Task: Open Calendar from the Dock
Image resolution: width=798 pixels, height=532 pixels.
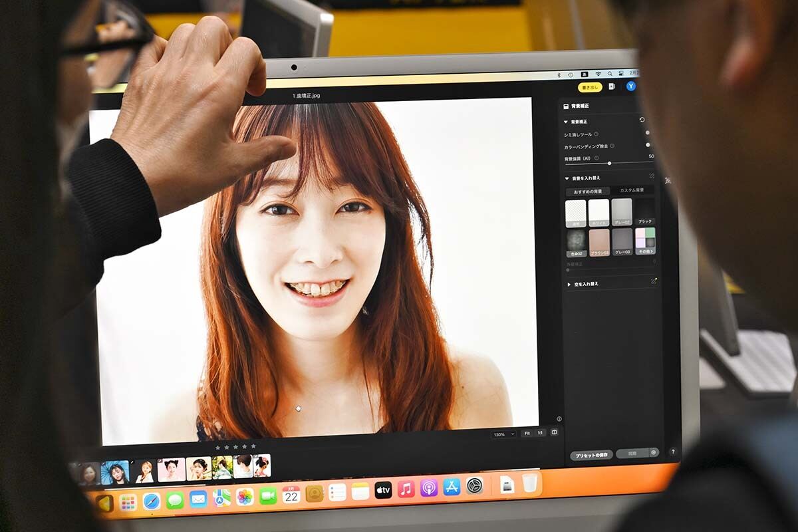Action: pos(291,494)
